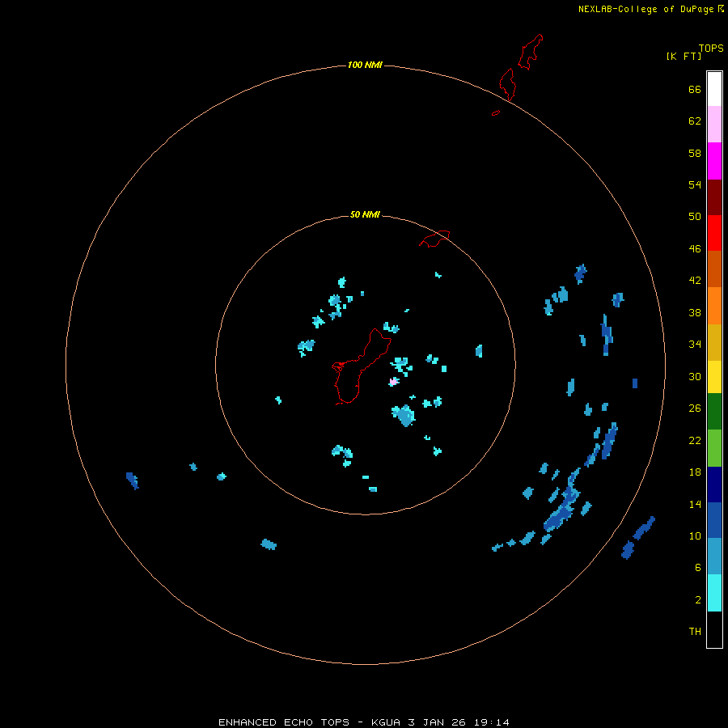This screenshot has height=728, width=728.
Task: Click the dark green legend swatch
Action: coord(714,412)
